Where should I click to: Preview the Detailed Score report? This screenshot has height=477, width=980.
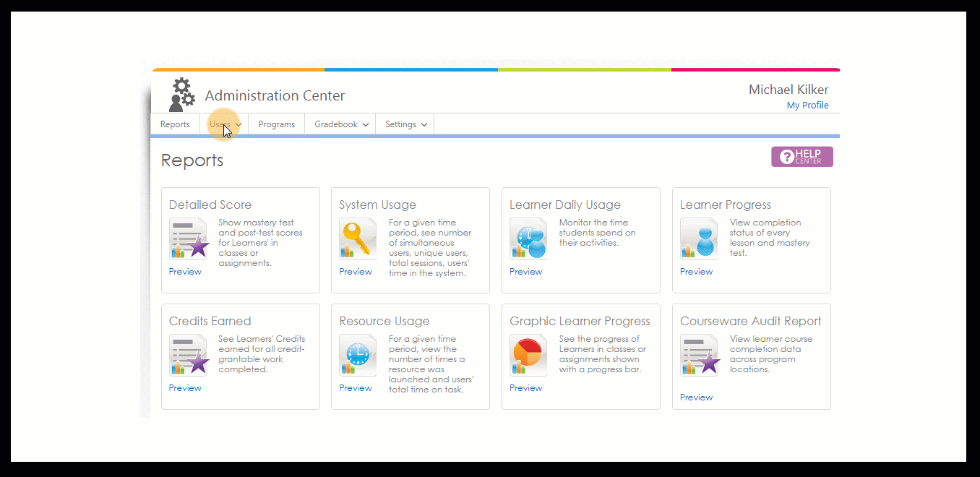point(185,272)
